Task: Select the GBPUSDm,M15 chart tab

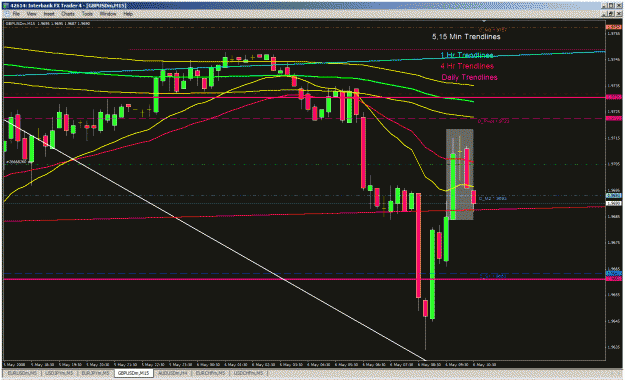Action: point(134,374)
